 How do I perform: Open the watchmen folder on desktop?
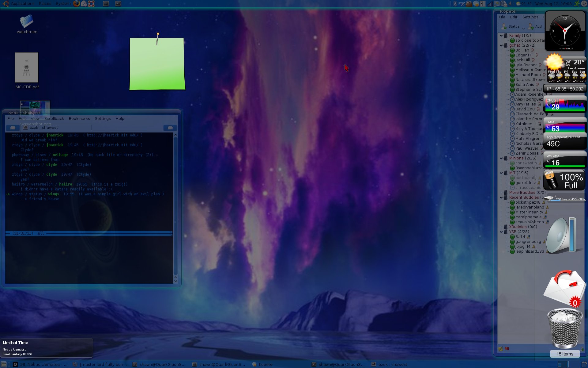tap(27, 21)
